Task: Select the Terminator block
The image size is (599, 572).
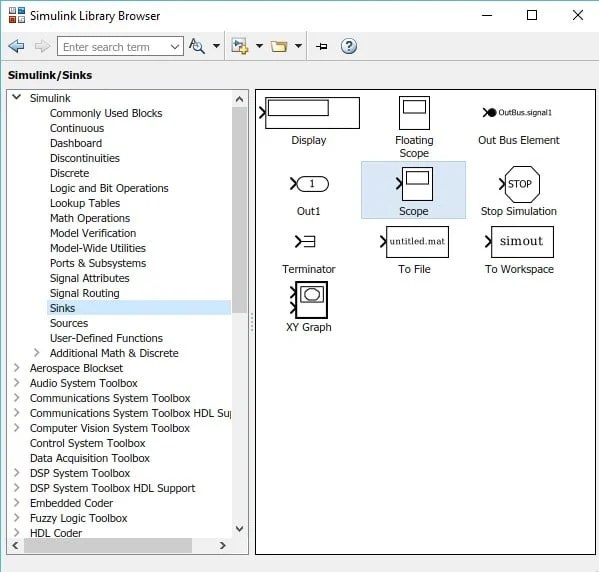Action: (305, 241)
